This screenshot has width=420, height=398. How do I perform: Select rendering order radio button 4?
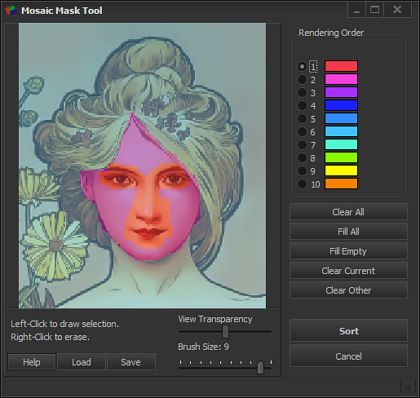(x=302, y=106)
